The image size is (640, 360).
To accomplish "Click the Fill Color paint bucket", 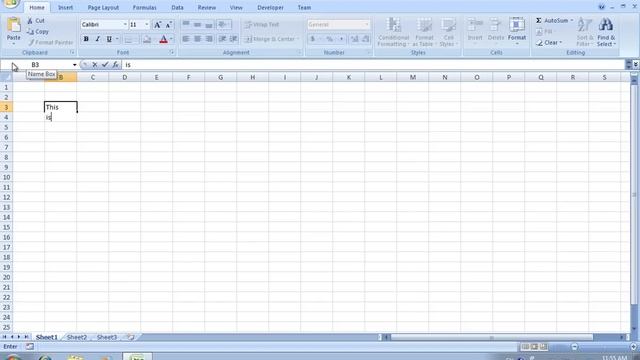I will (147, 39).
